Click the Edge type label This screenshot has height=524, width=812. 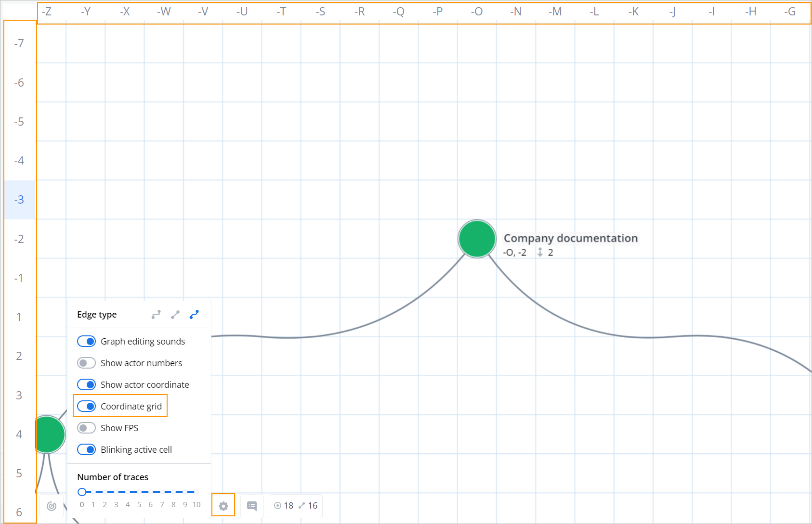97,315
